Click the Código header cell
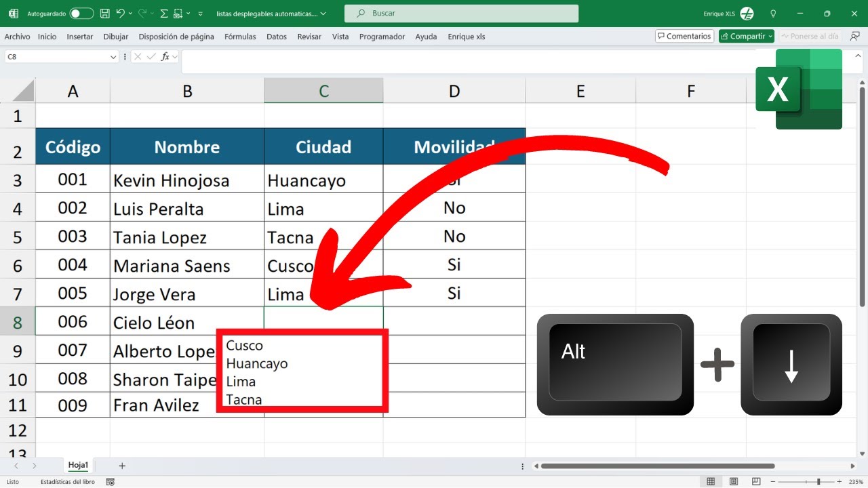The image size is (868, 488). click(73, 146)
